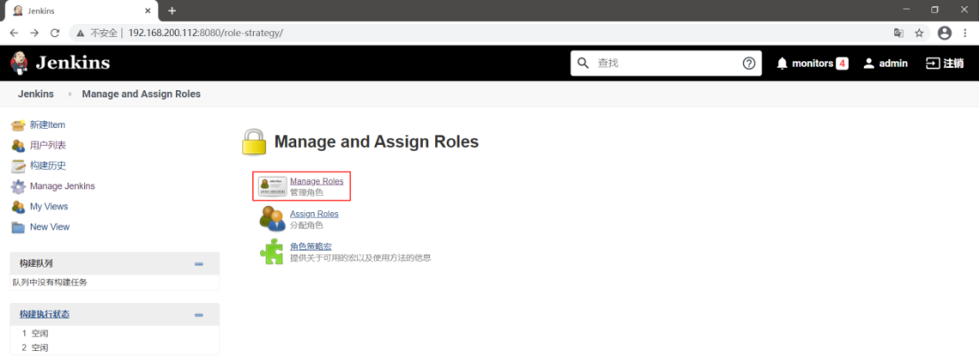Click the admin username link
The image size is (980, 357).
click(x=893, y=63)
